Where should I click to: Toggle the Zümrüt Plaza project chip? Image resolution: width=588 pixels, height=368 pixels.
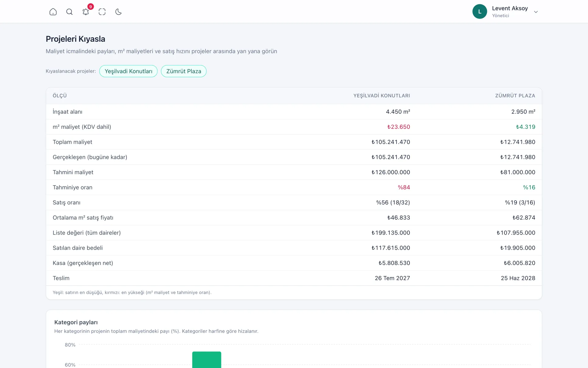(184, 71)
